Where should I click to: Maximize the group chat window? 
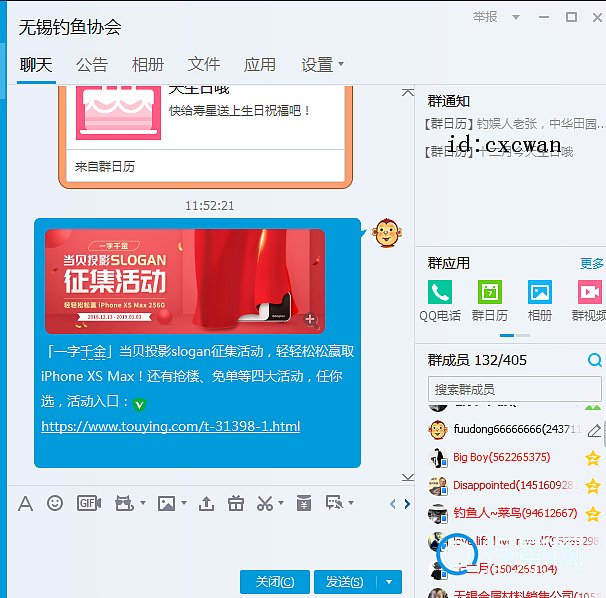(x=571, y=17)
